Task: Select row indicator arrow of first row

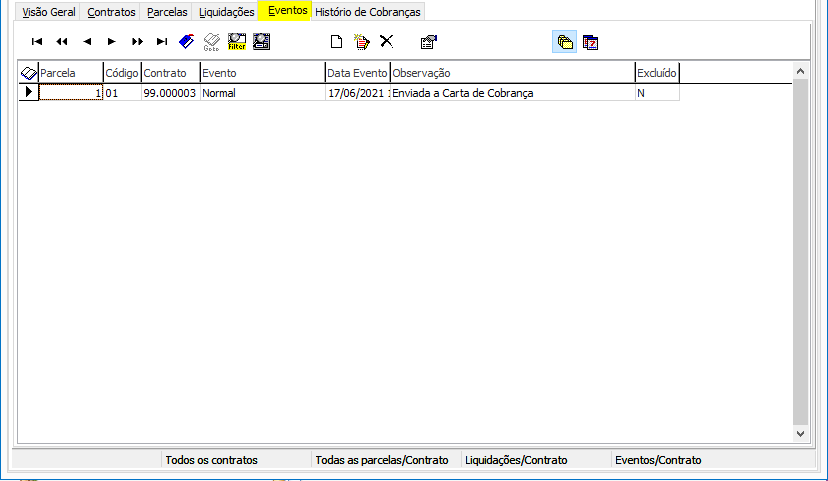Action: (29, 92)
